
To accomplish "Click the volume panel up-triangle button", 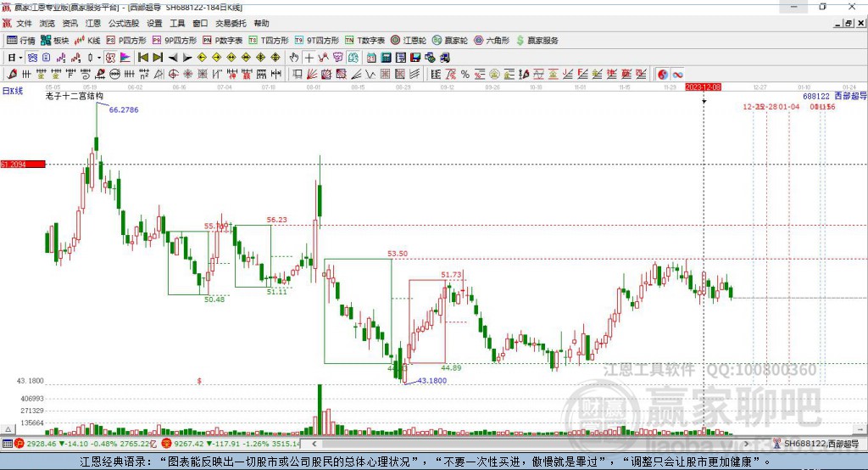I will pyautogui.click(x=8, y=429).
